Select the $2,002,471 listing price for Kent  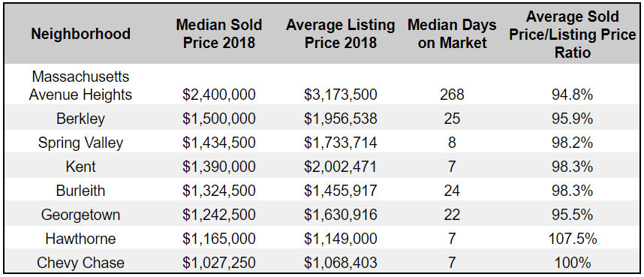(341, 167)
